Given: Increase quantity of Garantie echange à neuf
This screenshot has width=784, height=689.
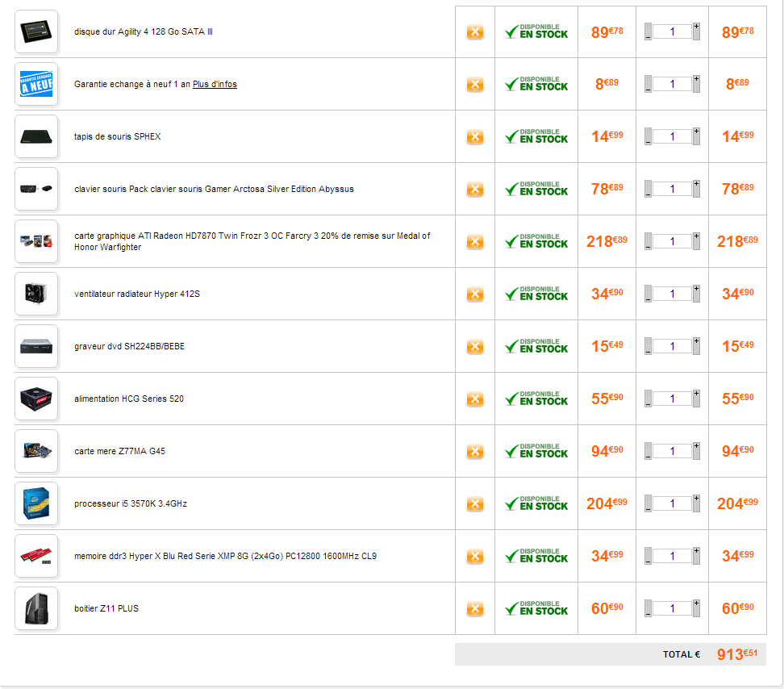Looking at the screenshot, I should click(696, 83).
